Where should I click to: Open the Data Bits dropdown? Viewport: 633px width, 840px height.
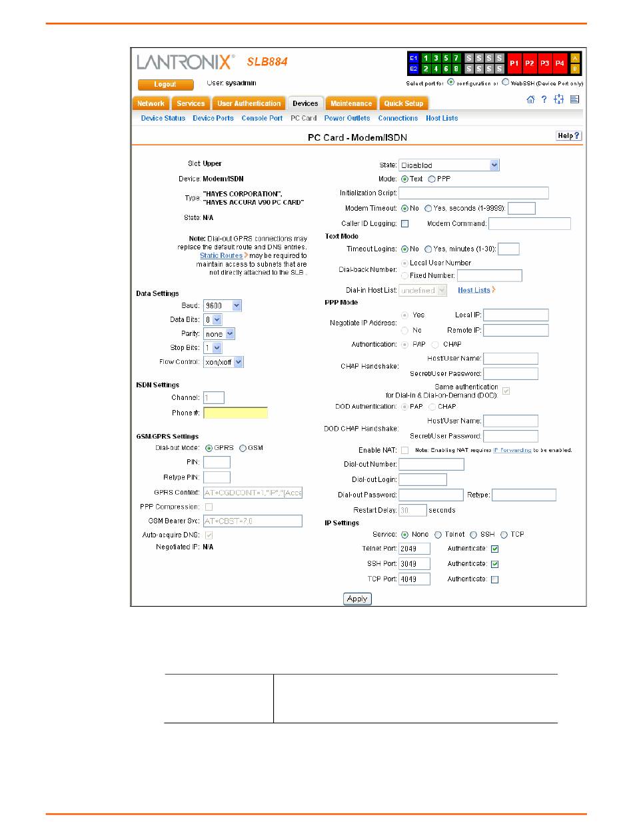tap(213, 320)
